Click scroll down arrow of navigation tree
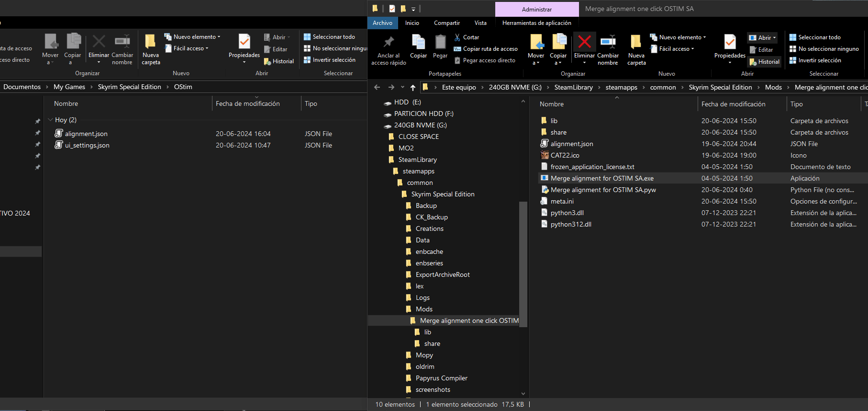The width and height of the screenshot is (868, 411). coord(523,394)
